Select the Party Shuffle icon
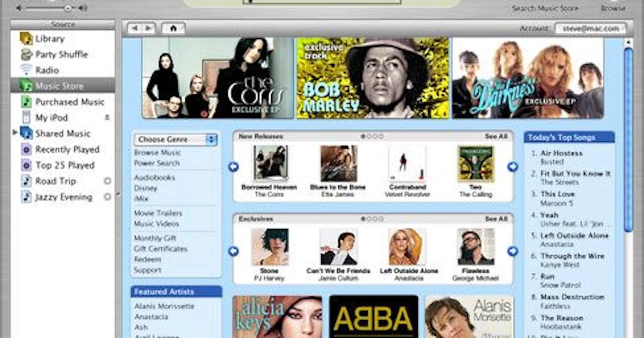 tap(26, 54)
